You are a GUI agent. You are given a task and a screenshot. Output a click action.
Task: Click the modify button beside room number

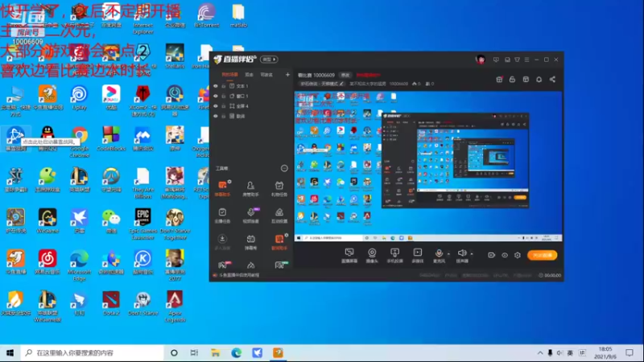coord(345,75)
